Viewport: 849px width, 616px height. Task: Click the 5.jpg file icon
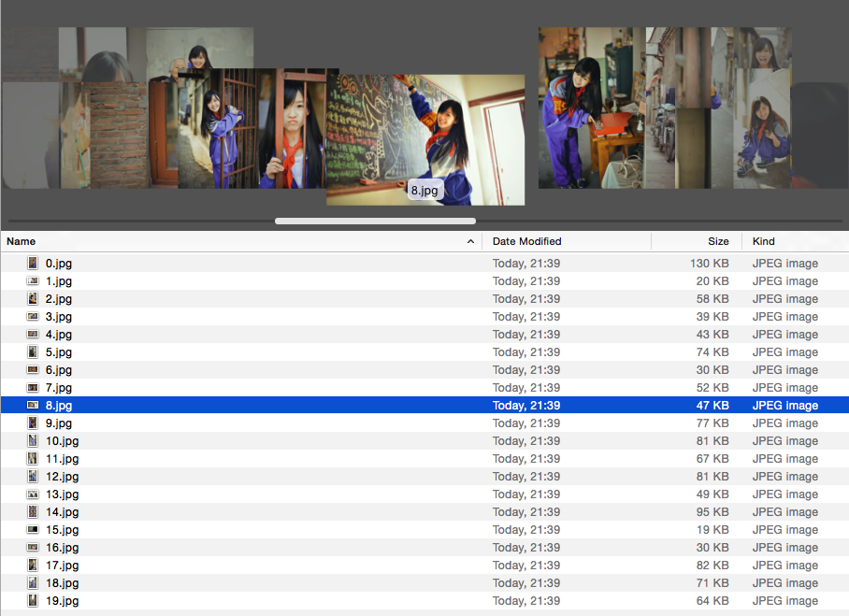pos(33,351)
